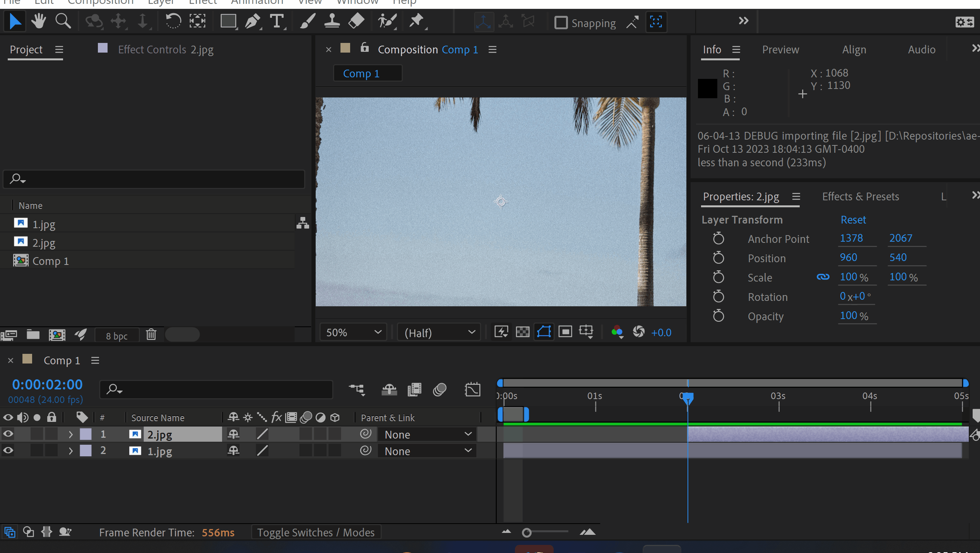Click the timeline zoom slider handle
The width and height of the screenshot is (980, 553).
pyautogui.click(x=527, y=533)
